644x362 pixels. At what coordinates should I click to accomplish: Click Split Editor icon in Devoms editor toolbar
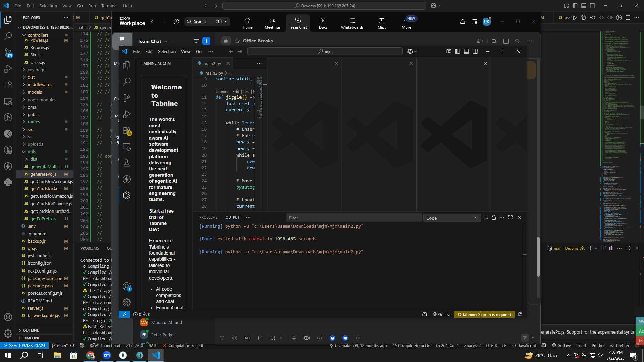point(628,18)
